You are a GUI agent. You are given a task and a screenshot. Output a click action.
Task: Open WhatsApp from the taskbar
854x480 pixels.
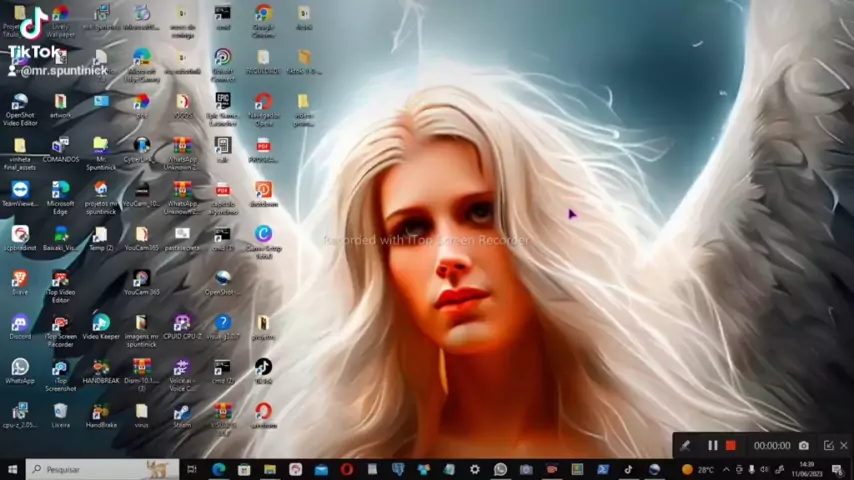(x=501, y=469)
